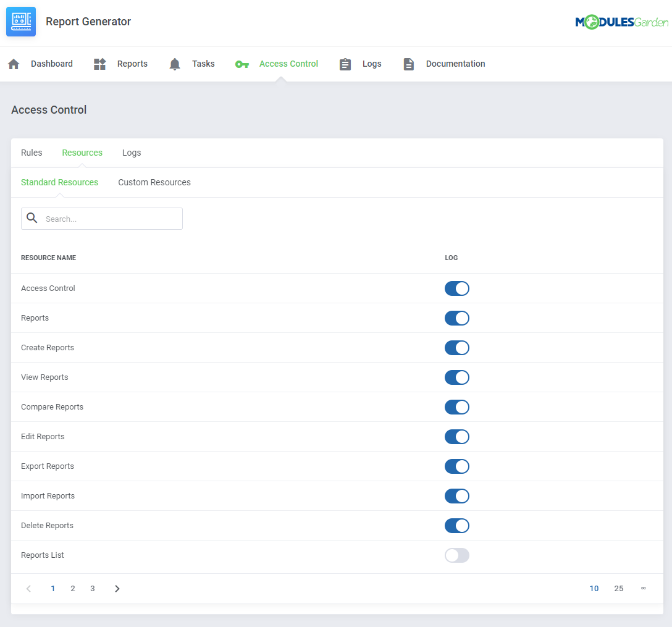Viewport: 672px width, 627px height.
Task: Focus the Search resources input field
Action: tap(102, 219)
